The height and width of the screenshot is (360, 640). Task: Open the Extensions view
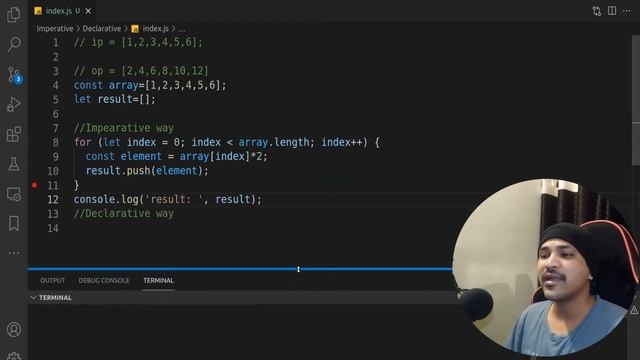[13, 134]
